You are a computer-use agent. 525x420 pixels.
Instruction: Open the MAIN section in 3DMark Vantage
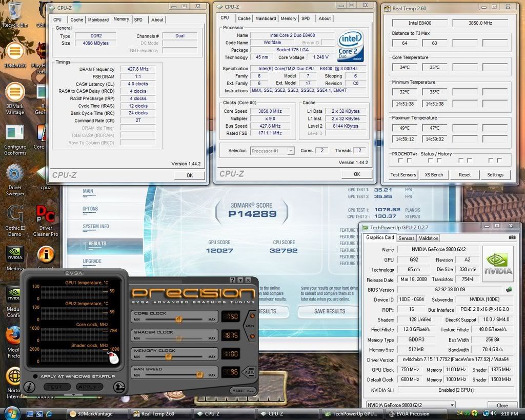88,191
